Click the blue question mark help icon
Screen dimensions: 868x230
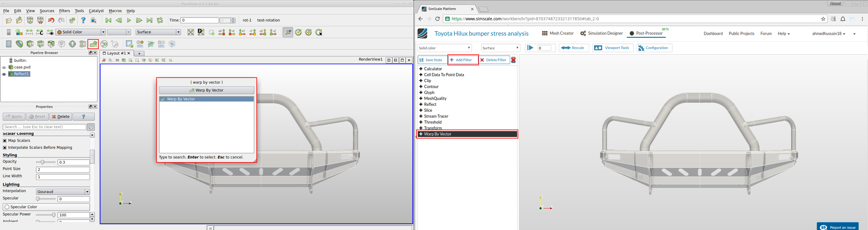point(83,21)
